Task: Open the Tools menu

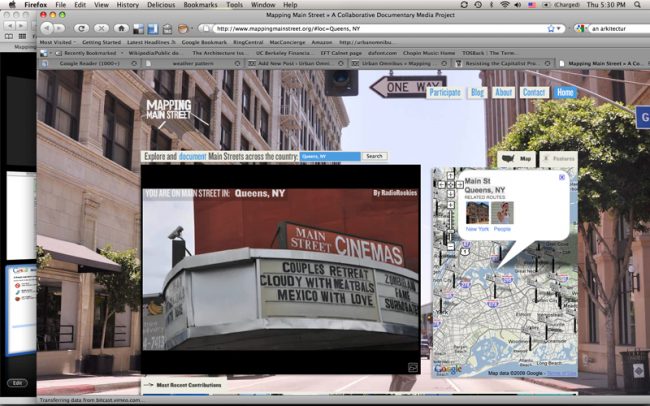Action: coord(234,5)
